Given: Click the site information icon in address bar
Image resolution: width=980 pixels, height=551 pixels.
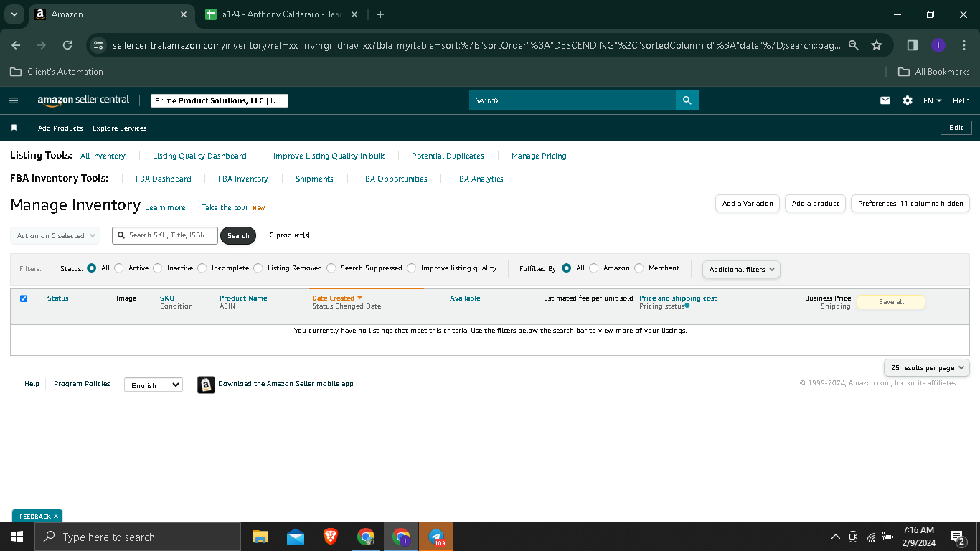Looking at the screenshot, I should (x=98, y=45).
